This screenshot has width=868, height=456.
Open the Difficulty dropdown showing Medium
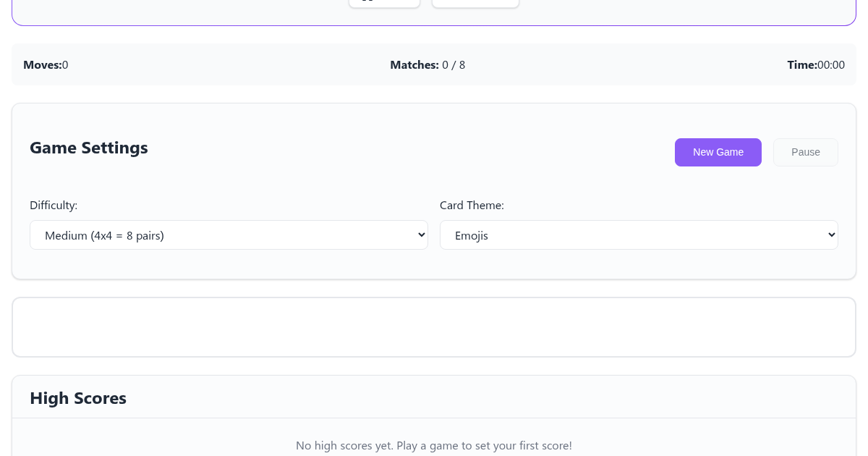click(228, 235)
